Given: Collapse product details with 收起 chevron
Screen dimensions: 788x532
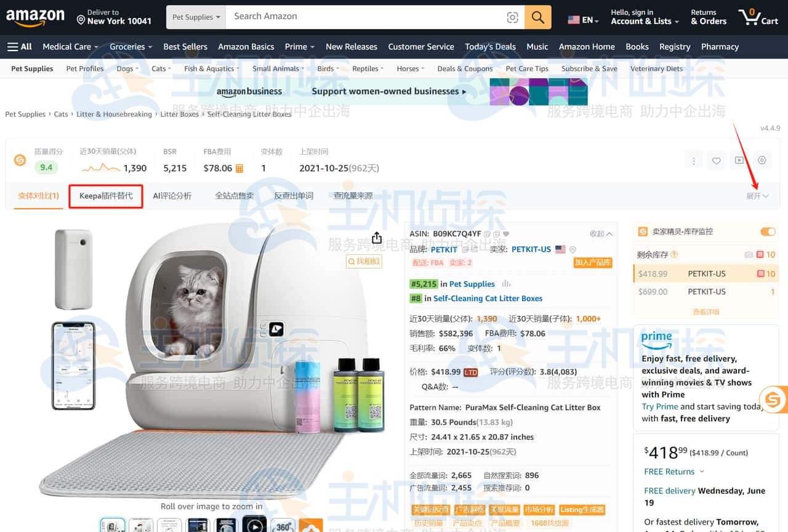Looking at the screenshot, I should pos(601,234).
